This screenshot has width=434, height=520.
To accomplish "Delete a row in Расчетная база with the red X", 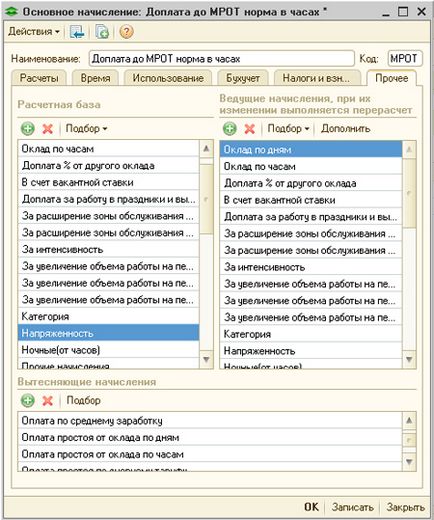I will click(x=48, y=129).
